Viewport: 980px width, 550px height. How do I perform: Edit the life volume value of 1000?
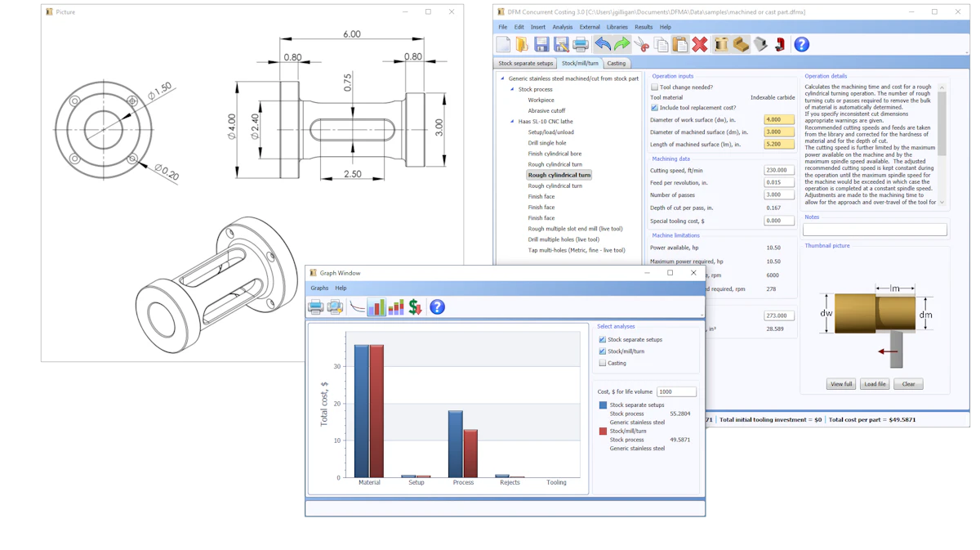tap(676, 391)
